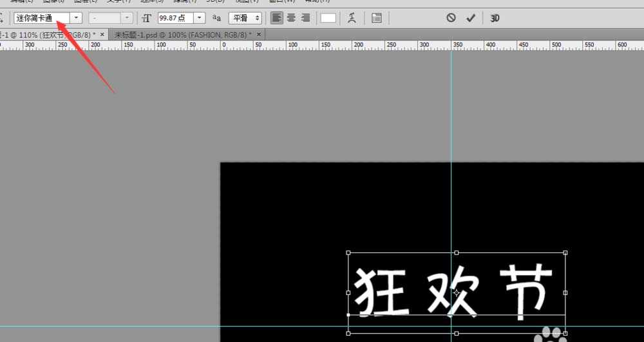This screenshot has width=644, height=342.
Task: Open the create warped text dialog
Action: pyautogui.click(x=352, y=18)
